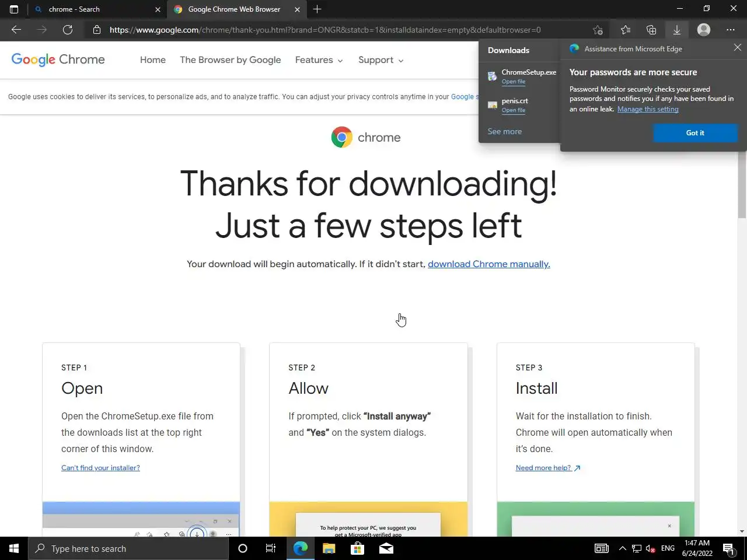
Task: Click the site lock icon in address bar
Action: (x=97, y=30)
